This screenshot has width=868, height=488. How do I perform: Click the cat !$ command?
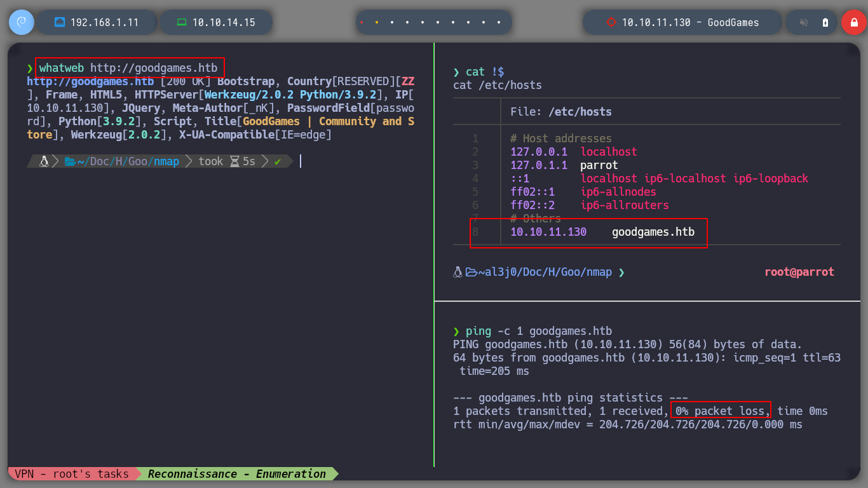(x=485, y=72)
